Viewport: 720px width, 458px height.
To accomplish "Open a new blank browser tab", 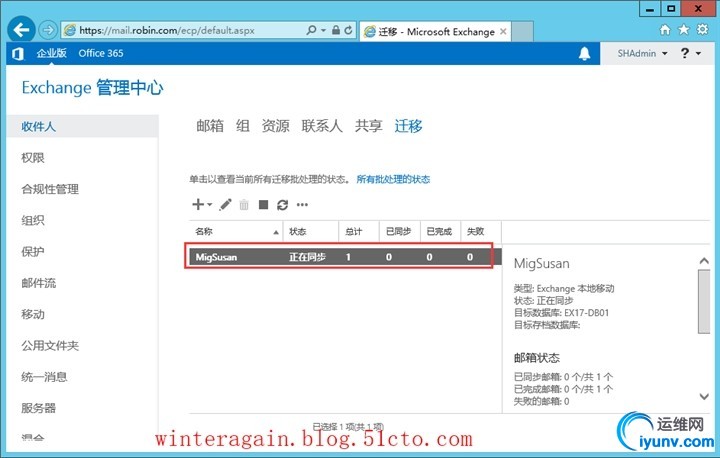I will 523,31.
